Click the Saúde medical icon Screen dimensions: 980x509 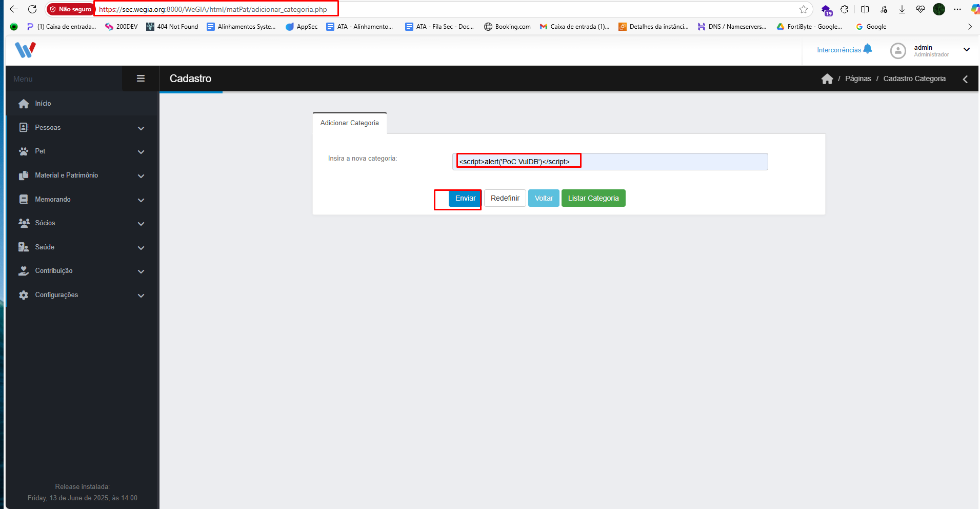pyautogui.click(x=24, y=247)
